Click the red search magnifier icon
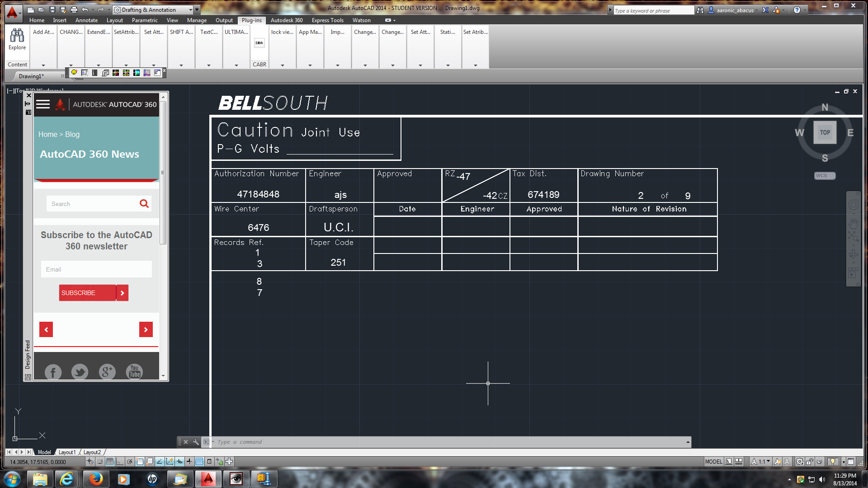This screenshot has width=868, height=488. [144, 204]
